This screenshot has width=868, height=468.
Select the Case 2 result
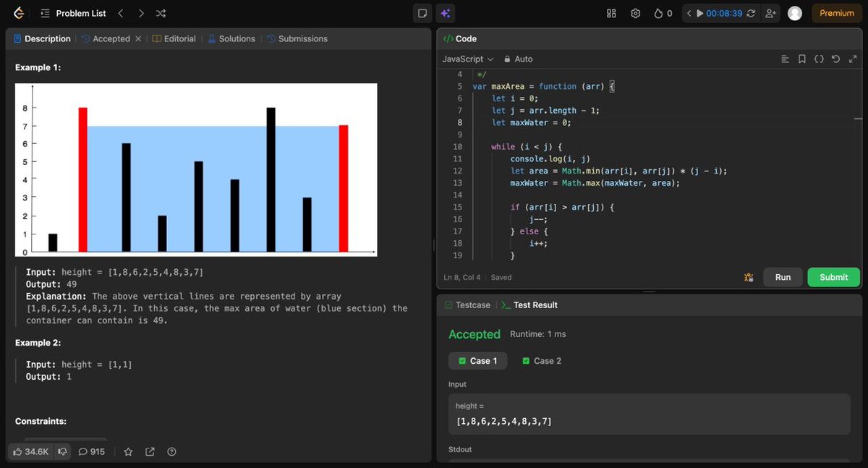tap(542, 361)
